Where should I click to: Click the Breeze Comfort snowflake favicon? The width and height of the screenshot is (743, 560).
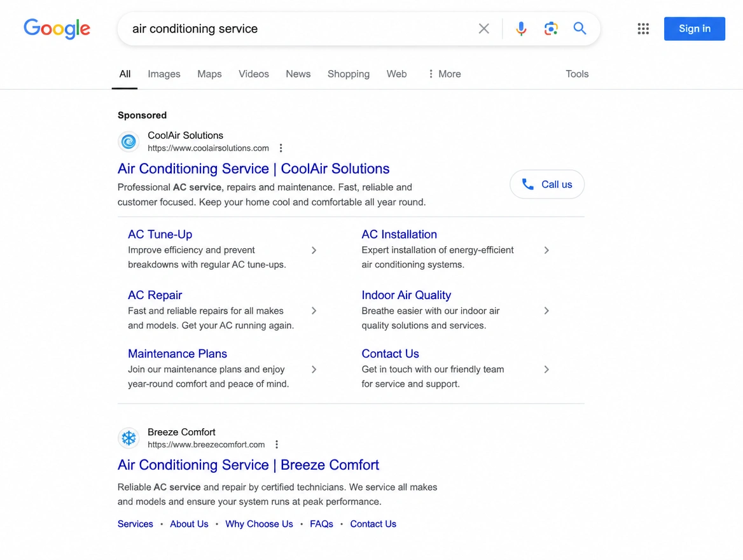[x=128, y=438]
